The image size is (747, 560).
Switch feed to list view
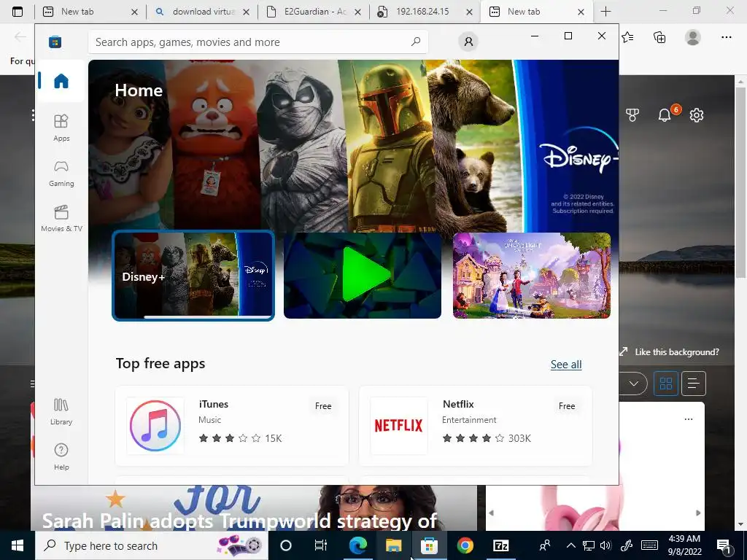(694, 384)
